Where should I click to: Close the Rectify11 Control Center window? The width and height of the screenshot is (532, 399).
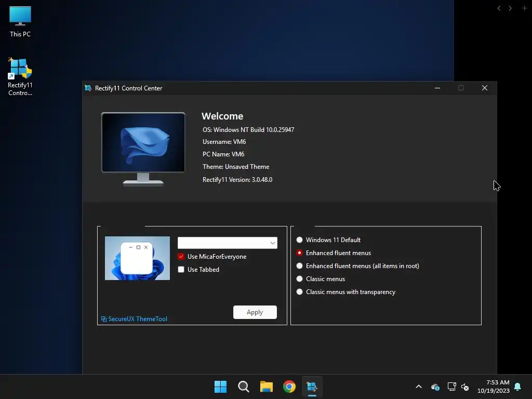485,88
